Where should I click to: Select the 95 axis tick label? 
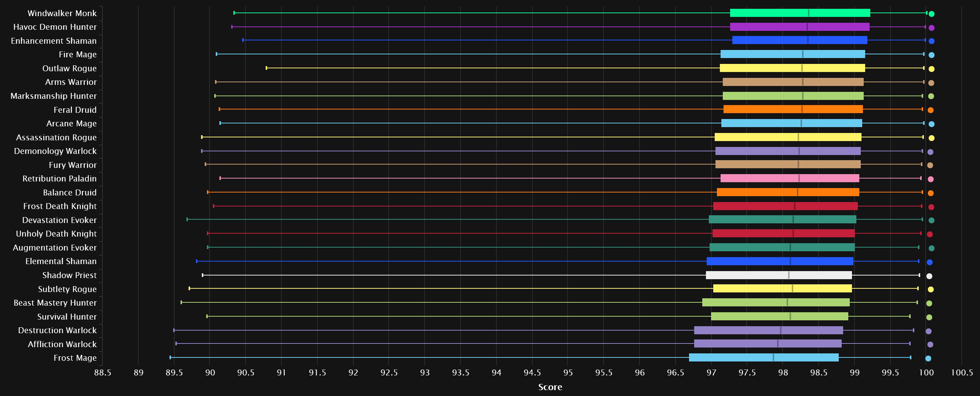(568, 373)
